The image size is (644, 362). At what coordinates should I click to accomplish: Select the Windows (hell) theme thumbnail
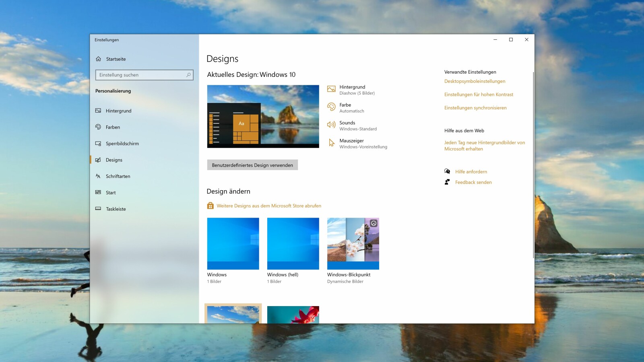click(293, 243)
